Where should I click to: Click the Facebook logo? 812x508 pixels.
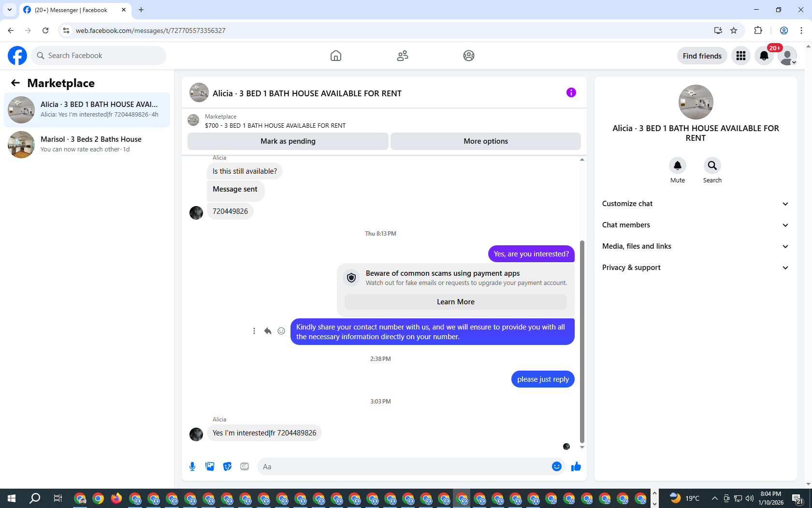click(17, 56)
